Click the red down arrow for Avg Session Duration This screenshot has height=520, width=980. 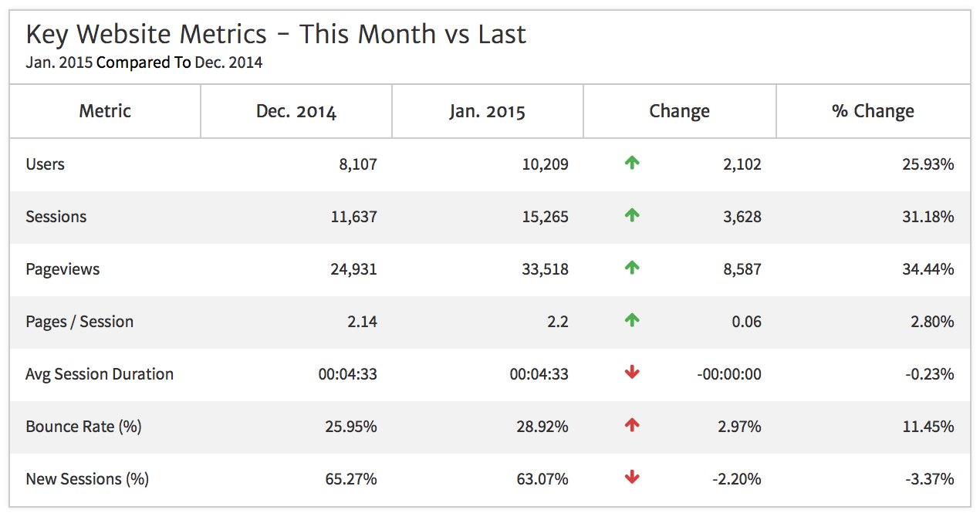coord(632,373)
